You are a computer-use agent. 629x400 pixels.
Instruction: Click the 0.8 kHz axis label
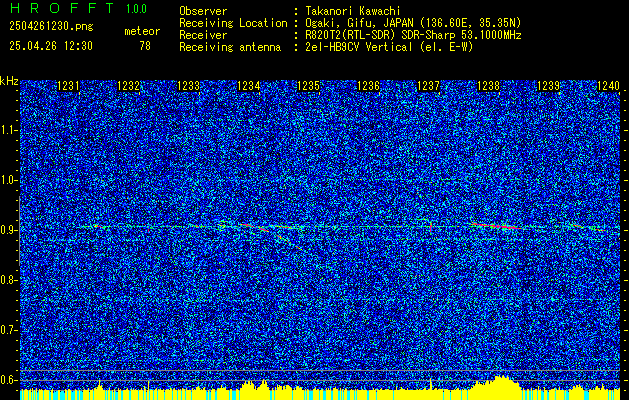[x=8, y=280]
